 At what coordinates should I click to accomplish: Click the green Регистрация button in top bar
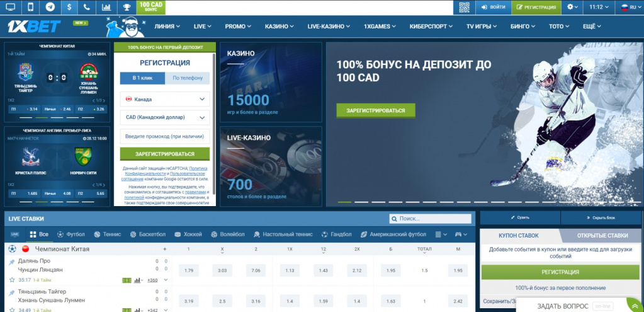(x=536, y=7)
